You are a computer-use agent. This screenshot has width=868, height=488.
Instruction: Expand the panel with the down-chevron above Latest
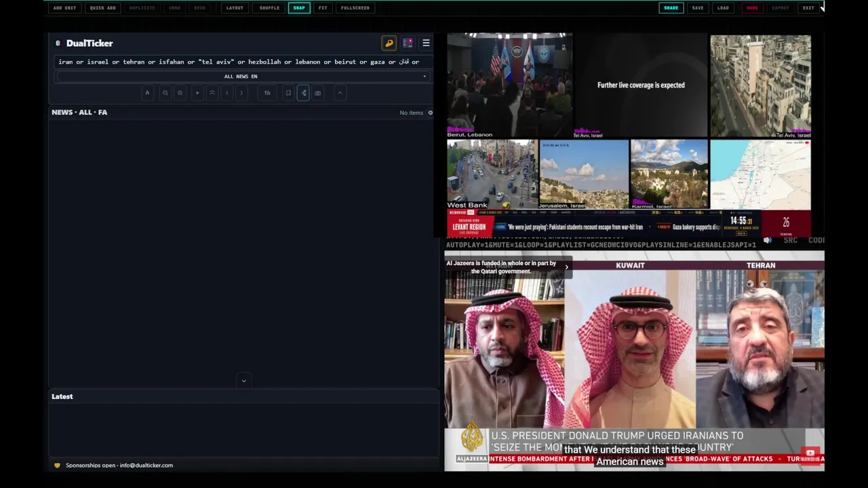coord(244,381)
